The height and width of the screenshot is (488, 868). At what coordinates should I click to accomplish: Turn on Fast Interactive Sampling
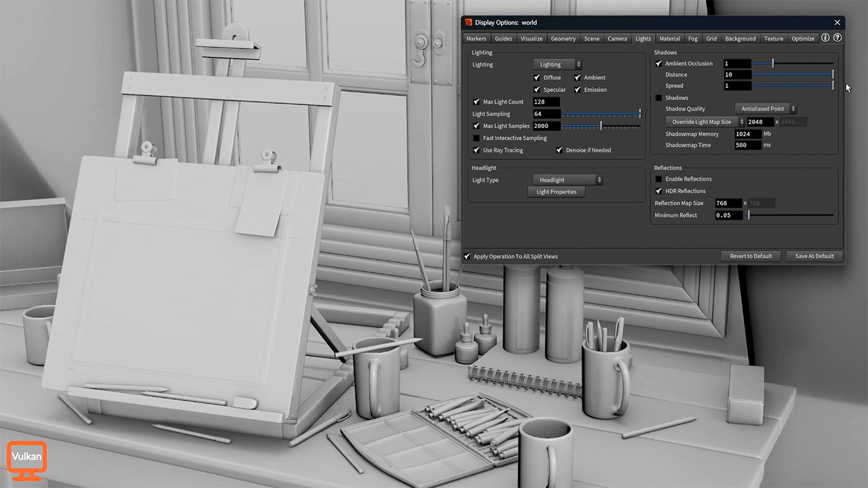[x=476, y=138]
